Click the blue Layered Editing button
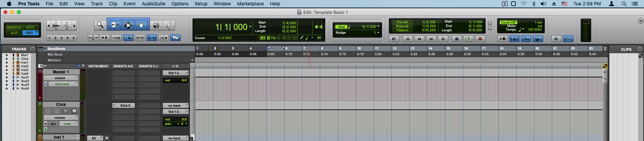Screen dimensions: 644x141 click(x=175, y=38)
